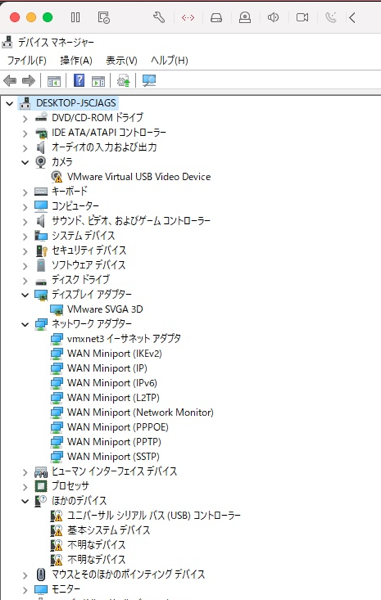Open the 表示(V) menu
Image resolution: width=381 pixels, height=600 pixels.
(121, 60)
